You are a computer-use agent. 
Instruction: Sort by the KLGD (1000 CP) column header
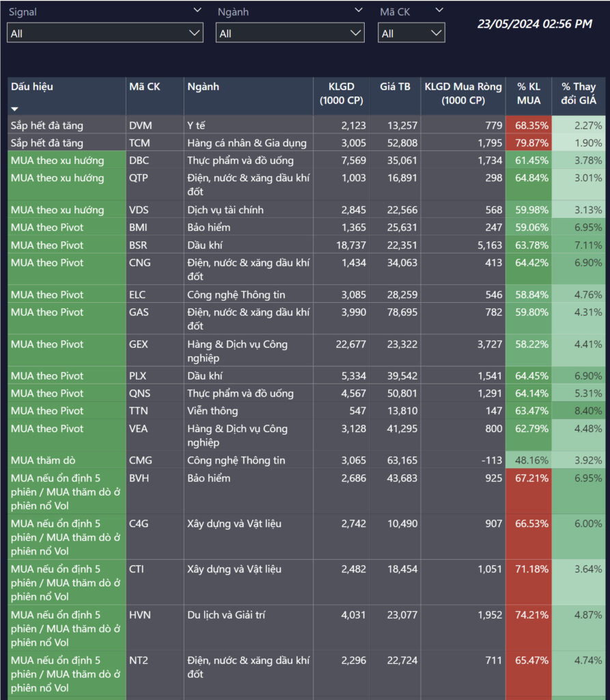(x=342, y=94)
